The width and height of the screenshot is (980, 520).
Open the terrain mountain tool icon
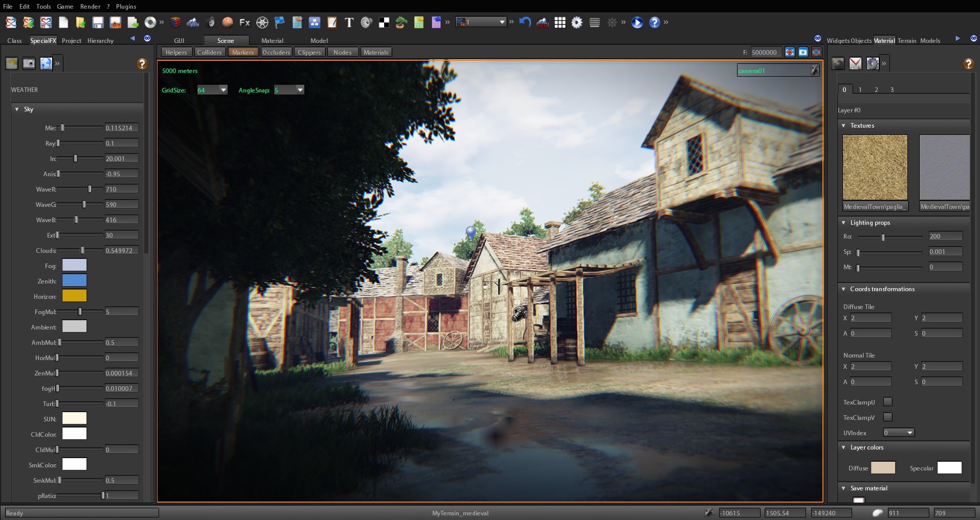193,22
